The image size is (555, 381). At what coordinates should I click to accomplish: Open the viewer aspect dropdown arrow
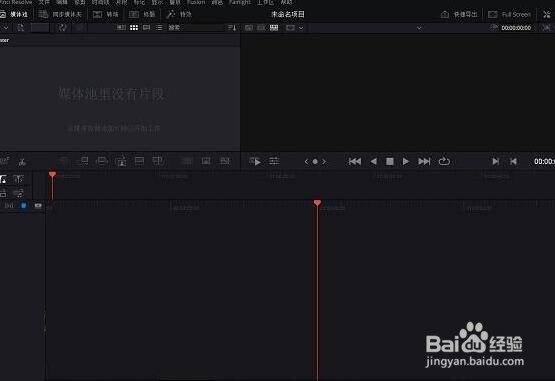[301, 28]
